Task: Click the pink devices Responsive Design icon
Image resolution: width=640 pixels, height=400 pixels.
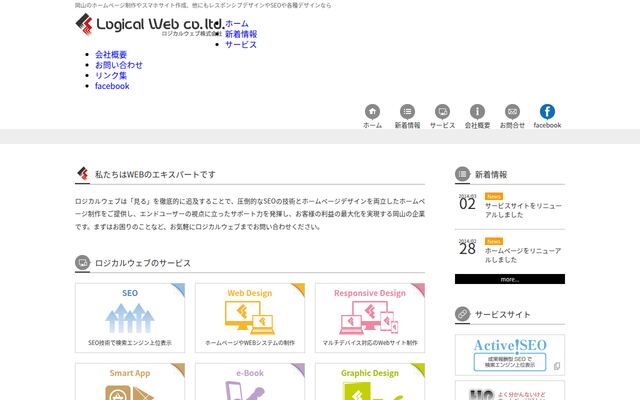Action: point(369,318)
